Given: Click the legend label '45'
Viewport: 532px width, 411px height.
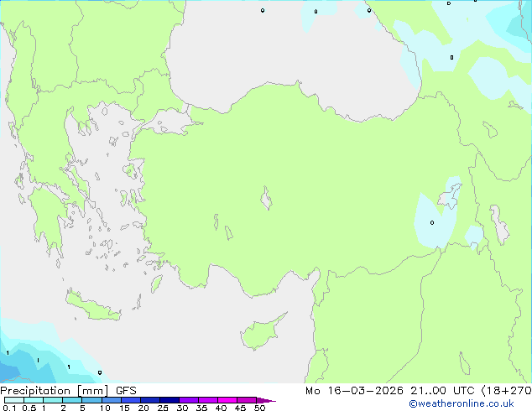Looking at the screenshot, I should click(x=240, y=408).
